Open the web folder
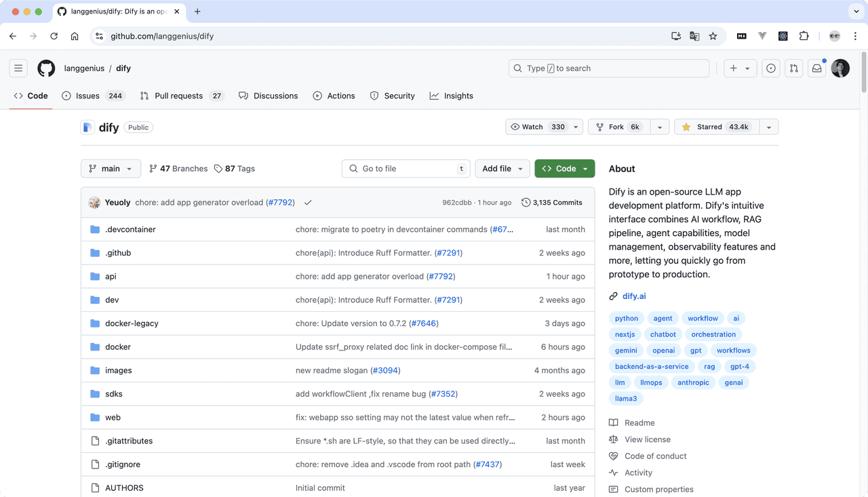Screen dimensions: 868x497 tap(113, 417)
